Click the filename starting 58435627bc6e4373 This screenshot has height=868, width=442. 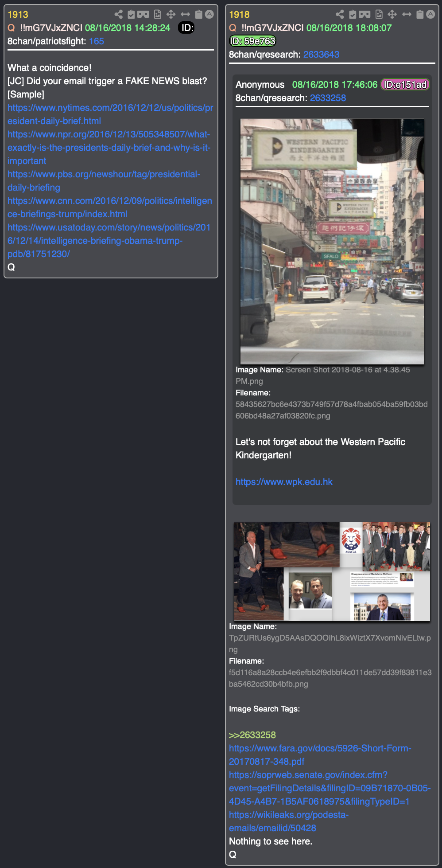pyautogui.click(x=332, y=410)
